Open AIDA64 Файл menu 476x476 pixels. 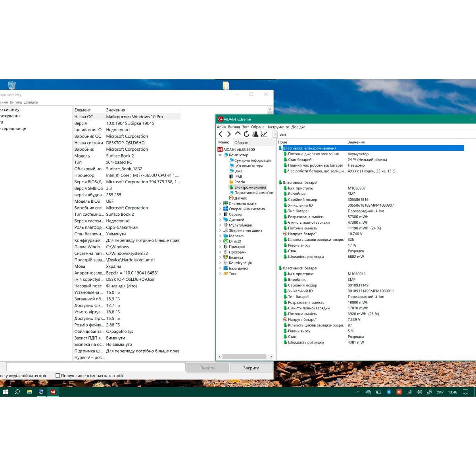(221, 127)
